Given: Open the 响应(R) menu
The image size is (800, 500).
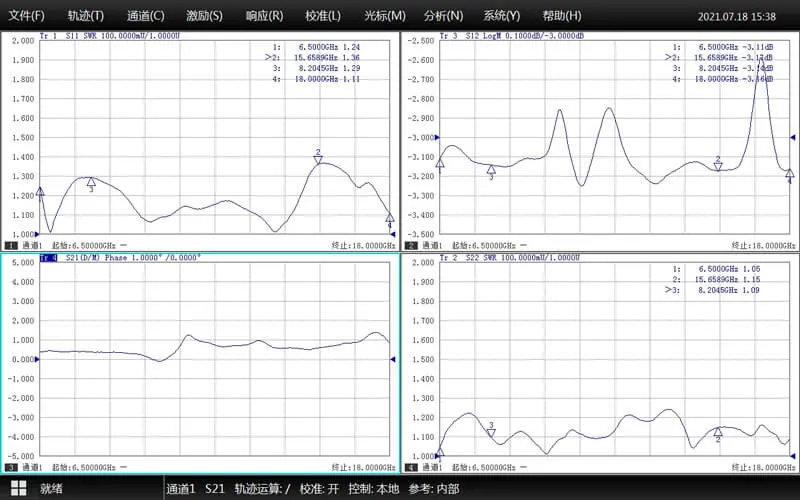Looking at the screenshot, I should (264, 16).
